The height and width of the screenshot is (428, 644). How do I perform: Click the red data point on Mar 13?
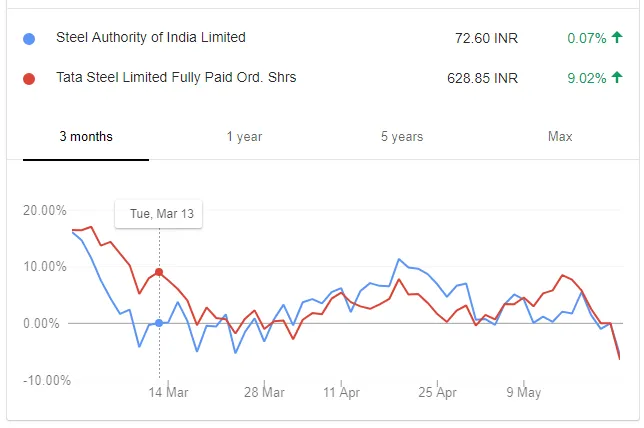point(159,272)
